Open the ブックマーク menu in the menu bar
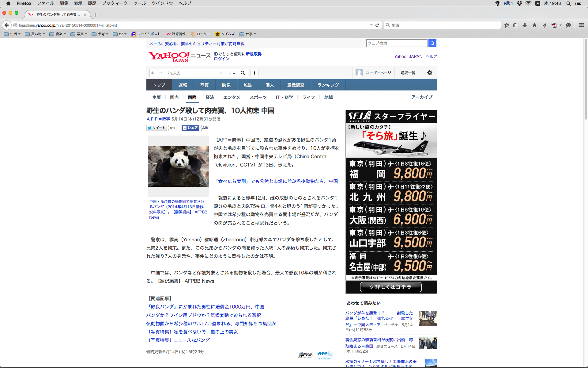Screen dimensions: 588x368 point(115,3)
